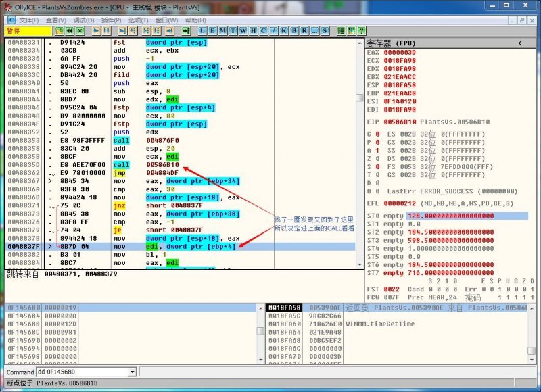Open Handles window with H button
The image size is (541, 392).
pos(254,31)
